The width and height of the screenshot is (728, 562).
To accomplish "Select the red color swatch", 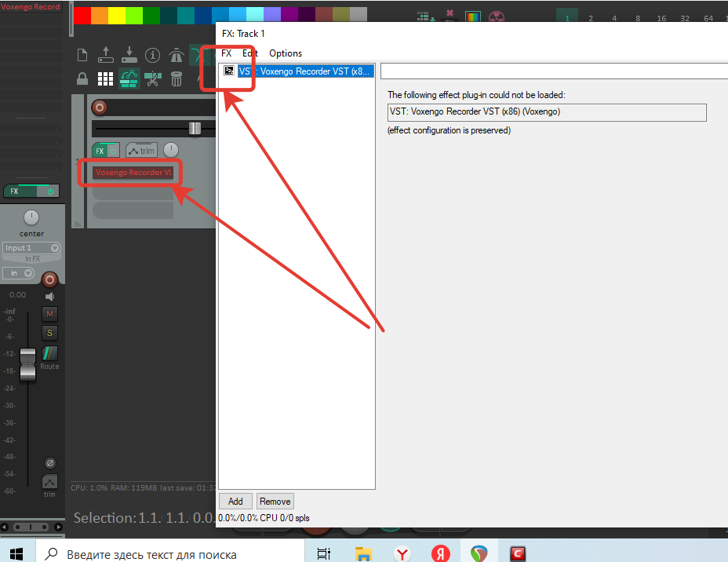I will [82, 16].
